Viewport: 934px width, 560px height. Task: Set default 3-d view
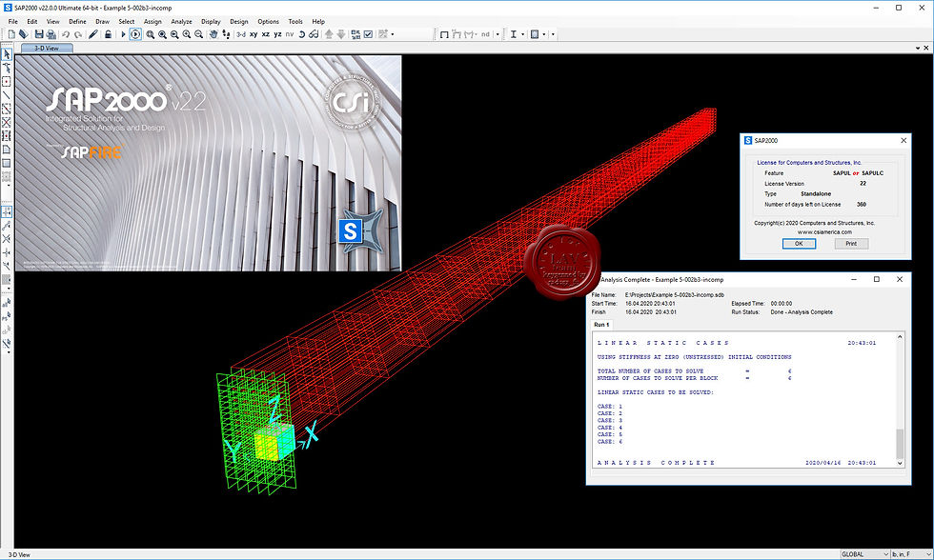(240, 34)
